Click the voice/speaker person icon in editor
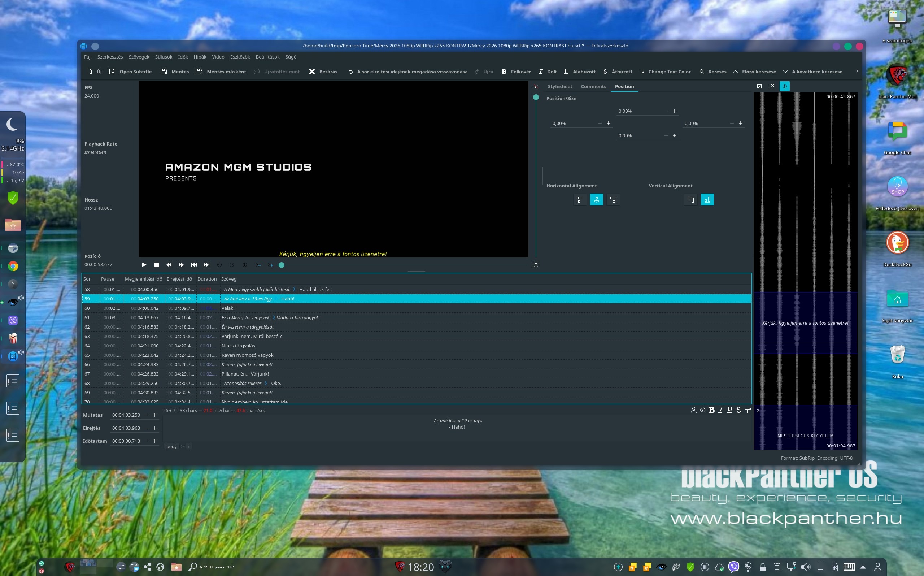This screenshot has height=576, width=924. coord(693,410)
